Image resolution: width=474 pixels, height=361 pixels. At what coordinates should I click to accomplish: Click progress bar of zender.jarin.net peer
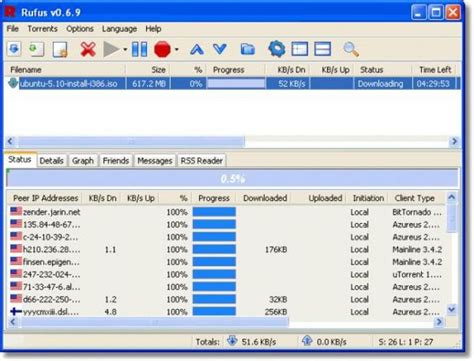tap(214, 212)
